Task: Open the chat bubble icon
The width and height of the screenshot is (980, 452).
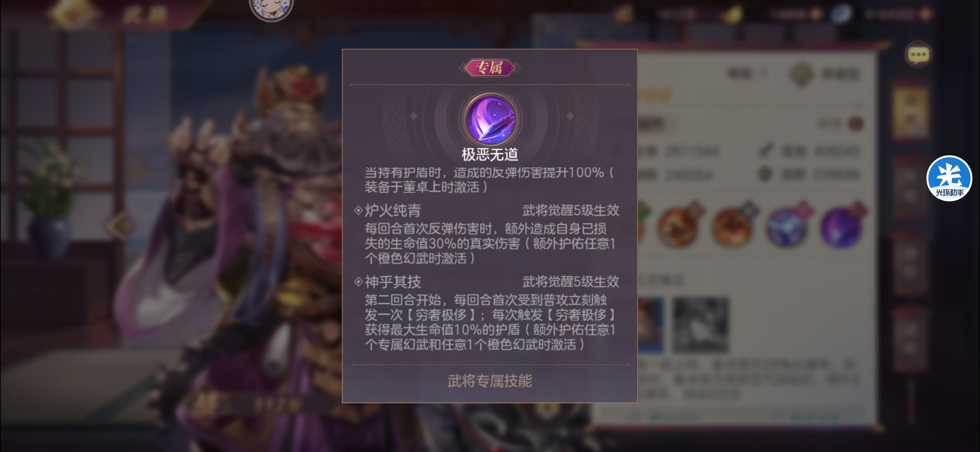Action: (x=918, y=55)
